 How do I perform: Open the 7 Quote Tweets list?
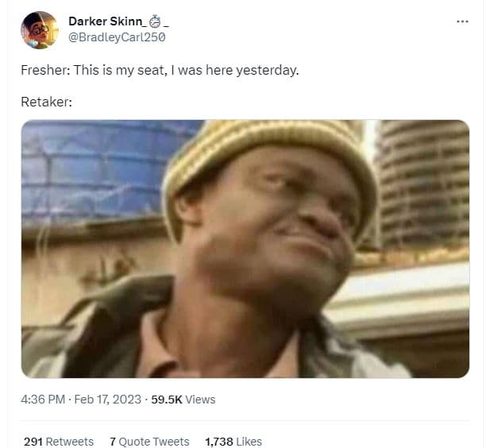(x=149, y=441)
